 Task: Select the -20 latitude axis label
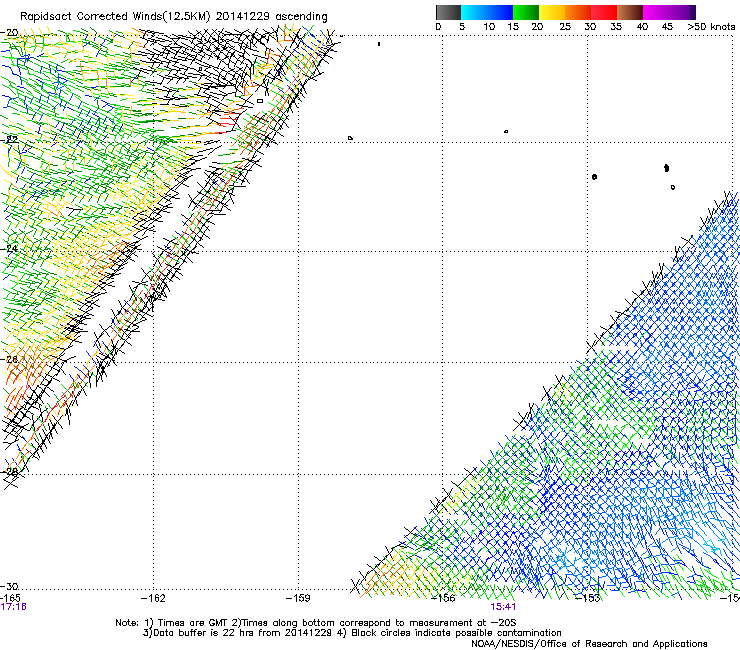[9, 33]
